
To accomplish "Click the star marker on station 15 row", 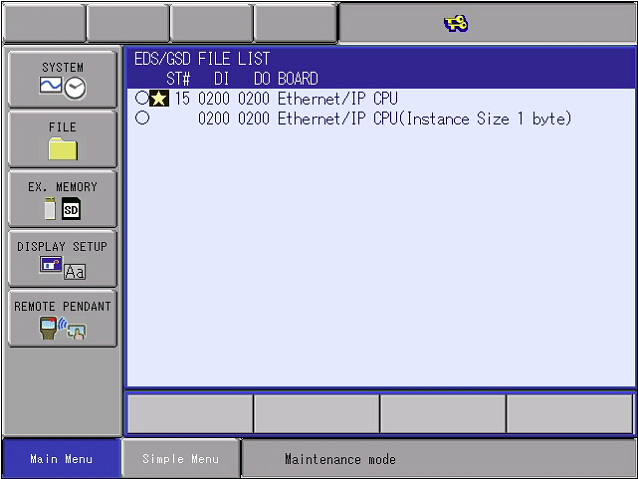I will tap(159, 98).
